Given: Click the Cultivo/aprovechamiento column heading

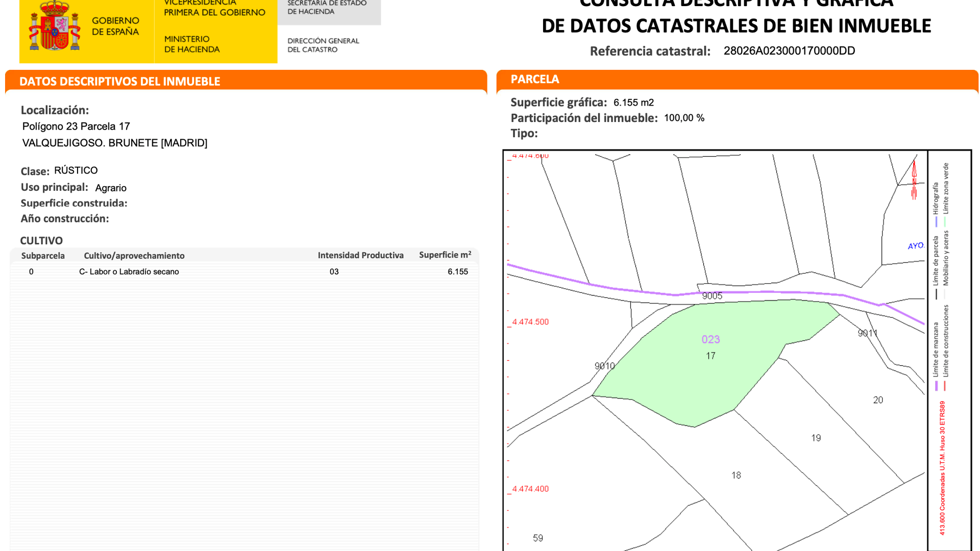Looking at the screenshot, I should pos(134,256).
